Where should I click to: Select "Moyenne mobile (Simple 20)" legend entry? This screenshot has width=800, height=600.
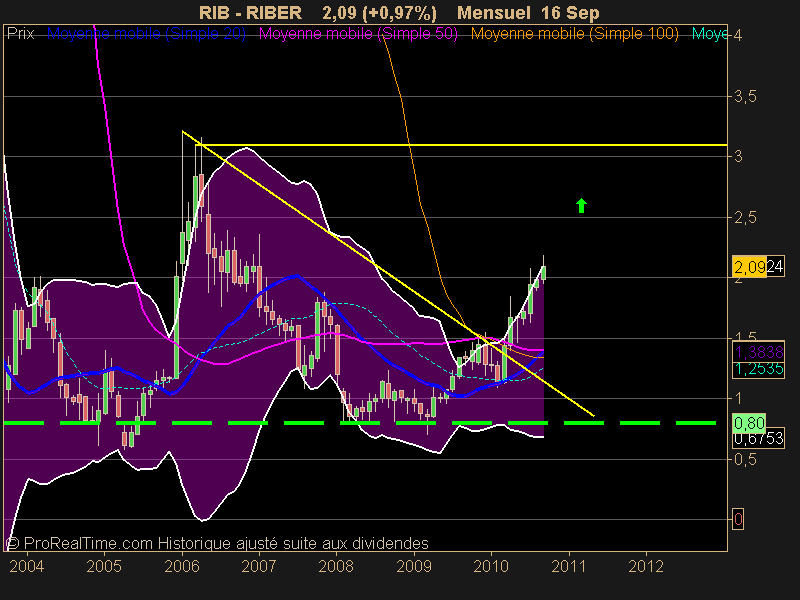pyautogui.click(x=146, y=34)
